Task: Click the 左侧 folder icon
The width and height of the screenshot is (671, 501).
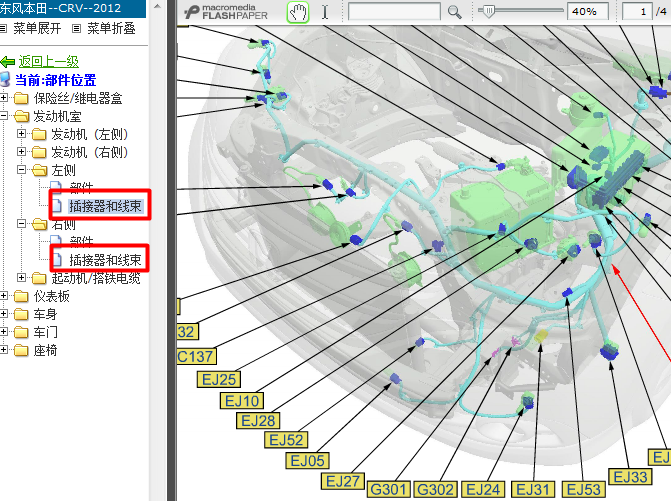Action: click(x=39, y=170)
